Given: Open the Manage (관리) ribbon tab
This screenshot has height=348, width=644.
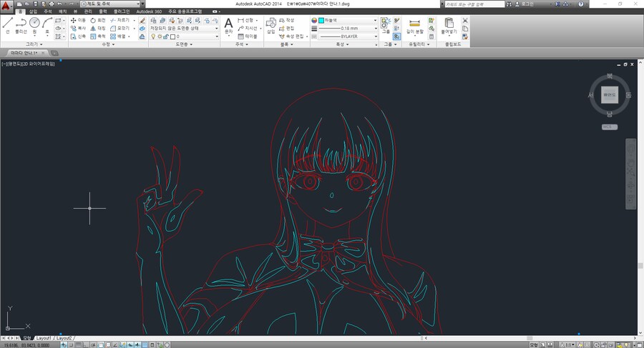Looking at the screenshot, I should tap(88, 11).
